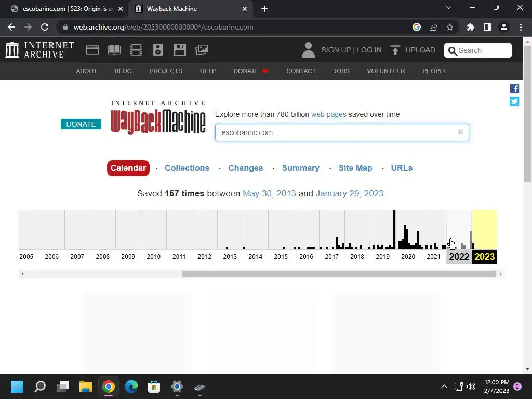Switch to Site Map view
The height and width of the screenshot is (399, 532).
355,168
